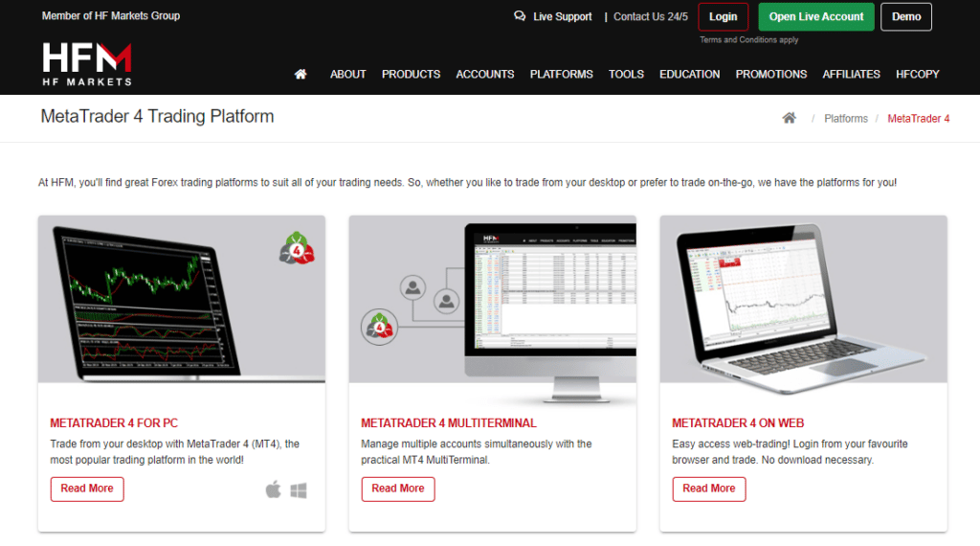Click the MetaTrader 4 breadcrumb
980x546 pixels.
(x=918, y=119)
